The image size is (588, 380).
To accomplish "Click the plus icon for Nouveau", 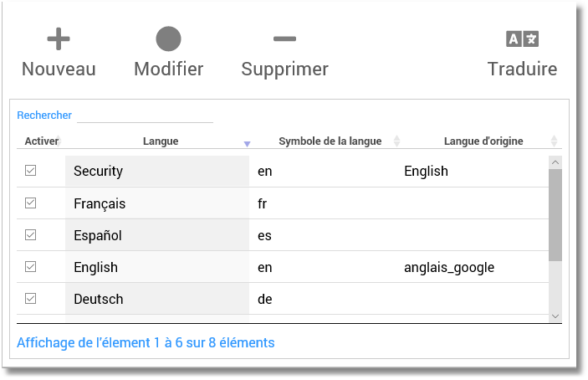I will (58, 39).
